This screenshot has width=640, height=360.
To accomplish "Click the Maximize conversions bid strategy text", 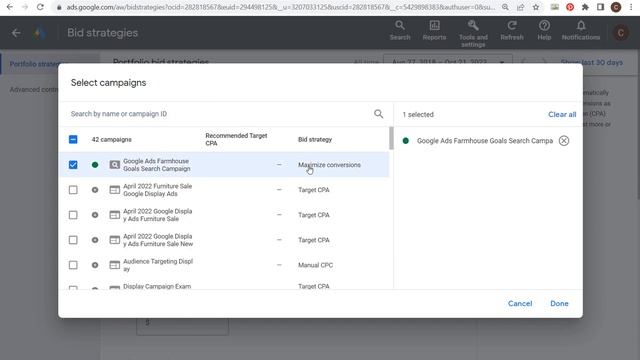I will coord(329,165).
